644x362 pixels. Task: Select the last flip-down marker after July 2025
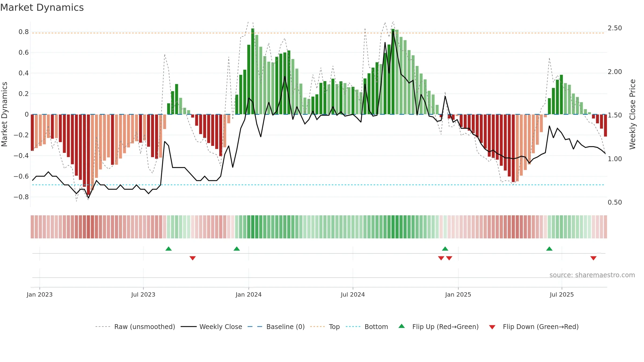click(594, 258)
